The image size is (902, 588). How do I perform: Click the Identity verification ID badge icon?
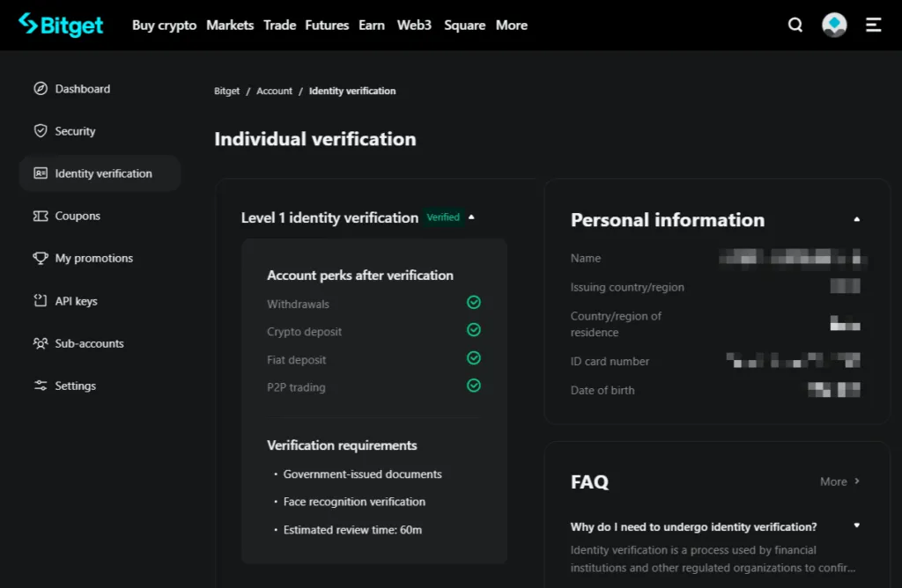click(x=41, y=173)
